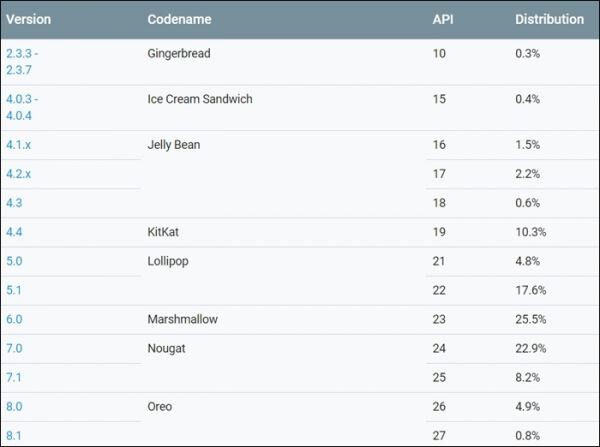Click the 8.1 version link
The image size is (600, 447).
pyautogui.click(x=14, y=435)
